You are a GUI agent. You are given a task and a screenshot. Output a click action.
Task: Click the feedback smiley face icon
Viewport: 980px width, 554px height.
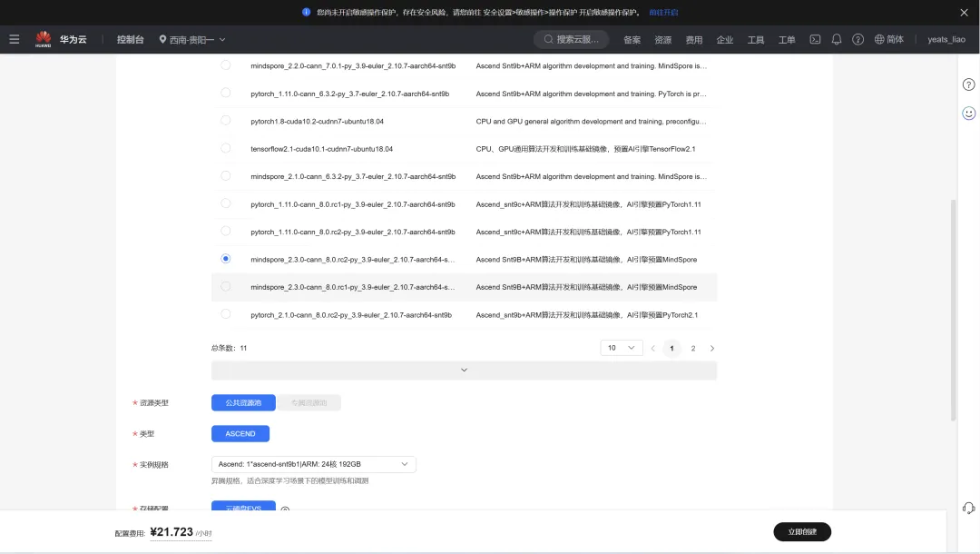pos(968,114)
